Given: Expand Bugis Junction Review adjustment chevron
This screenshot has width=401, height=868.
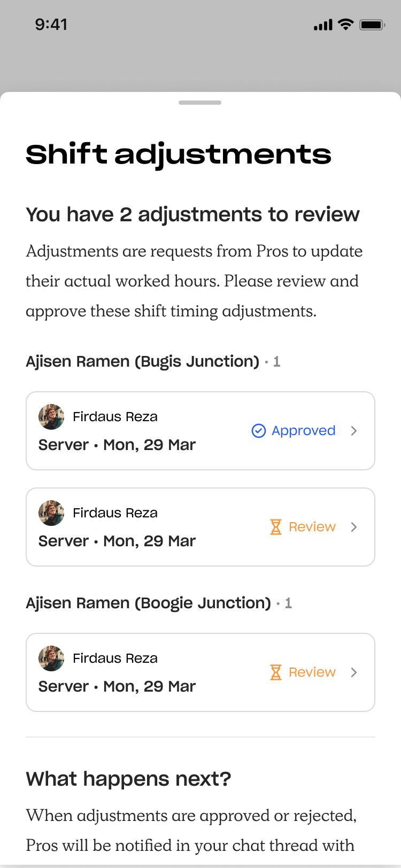Looking at the screenshot, I should point(354,527).
